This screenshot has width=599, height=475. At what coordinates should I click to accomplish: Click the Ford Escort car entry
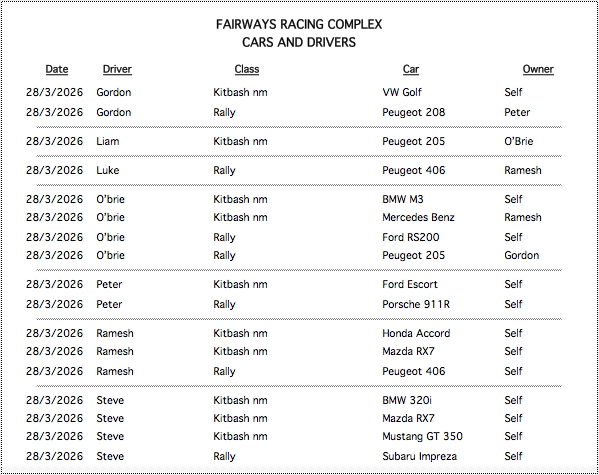[x=410, y=284]
